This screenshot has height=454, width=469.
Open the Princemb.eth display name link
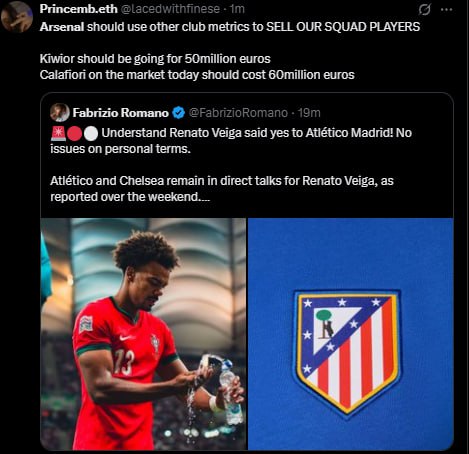[78, 9]
